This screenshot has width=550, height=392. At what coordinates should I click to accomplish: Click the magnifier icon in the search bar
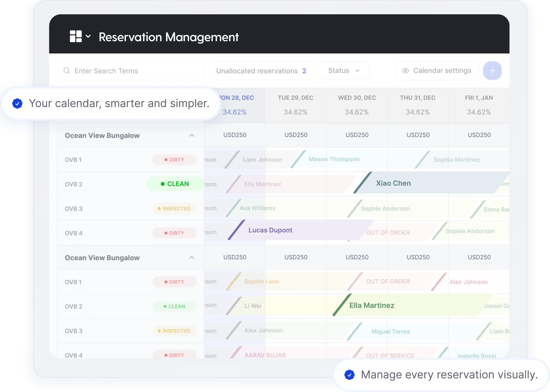coord(67,71)
